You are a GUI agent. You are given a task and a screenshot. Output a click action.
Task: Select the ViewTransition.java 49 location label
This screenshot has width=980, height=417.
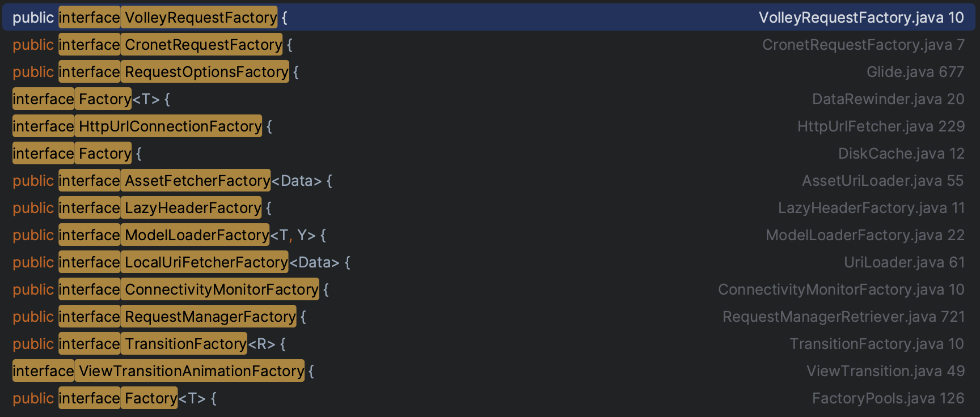[x=885, y=371]
